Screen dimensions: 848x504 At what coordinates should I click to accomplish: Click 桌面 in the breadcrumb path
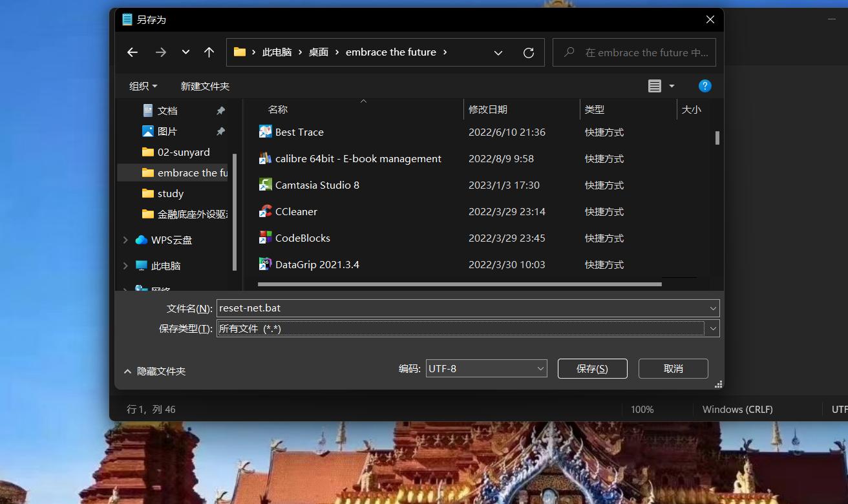(318, 52)
